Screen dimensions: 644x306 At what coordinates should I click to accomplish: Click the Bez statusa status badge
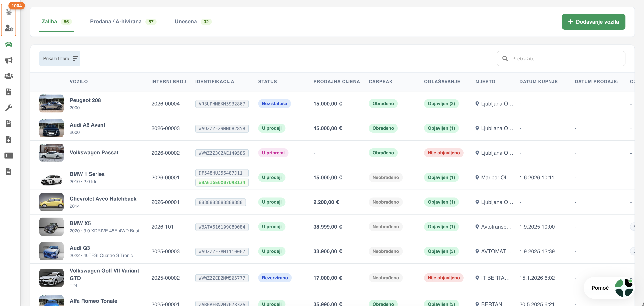point(274,104)
